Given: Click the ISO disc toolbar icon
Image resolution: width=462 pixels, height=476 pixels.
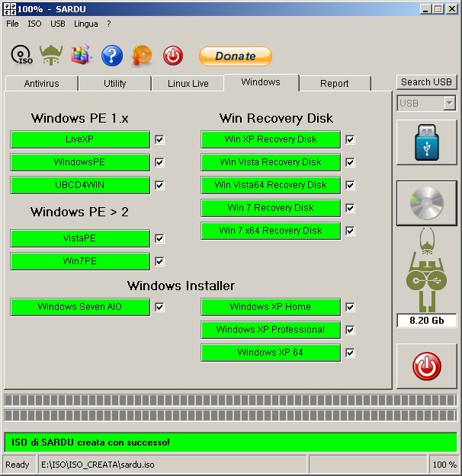Looking at the screenshot, I should pyautogui.click(x=21, y=56).
